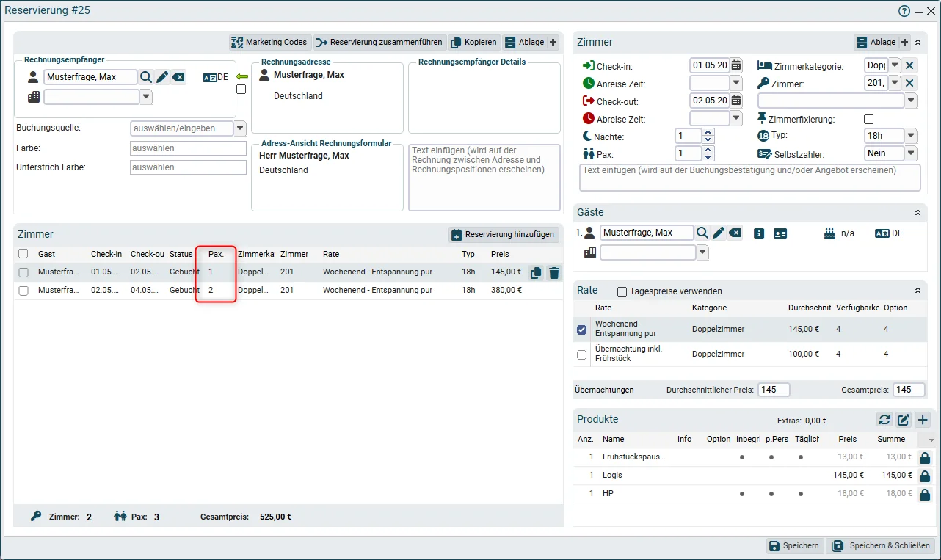Clear the Zimmerkategorie selection
Screen dimensions: 941x560
pos(909,65)
